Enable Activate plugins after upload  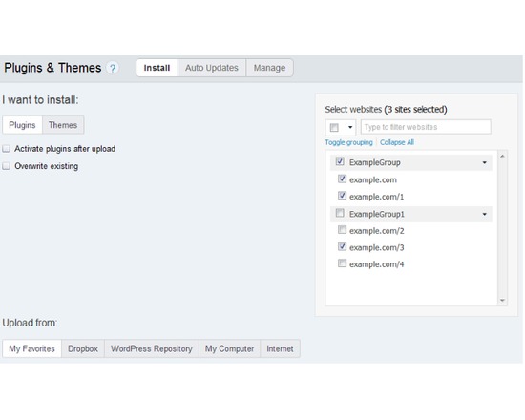tap(6, 148)
